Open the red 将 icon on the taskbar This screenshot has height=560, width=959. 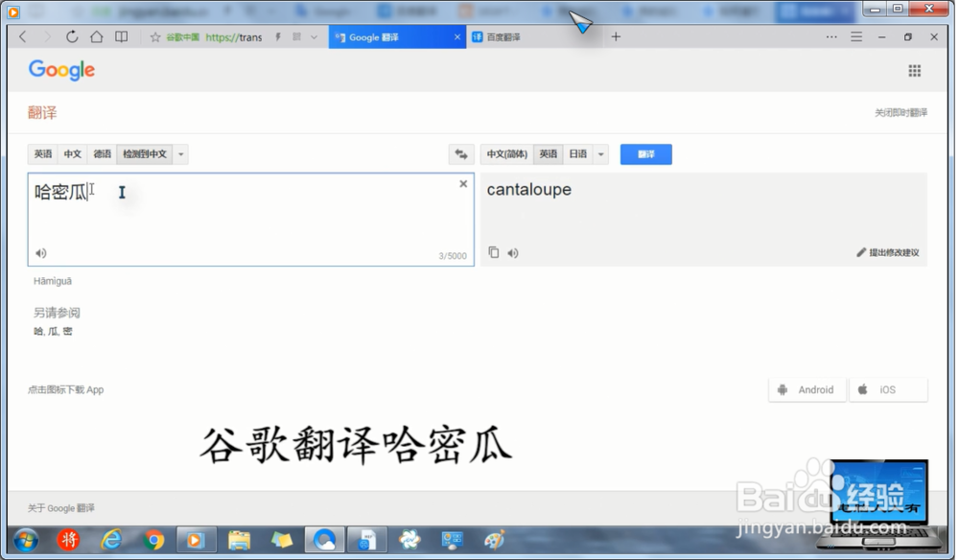click(69, 540)
